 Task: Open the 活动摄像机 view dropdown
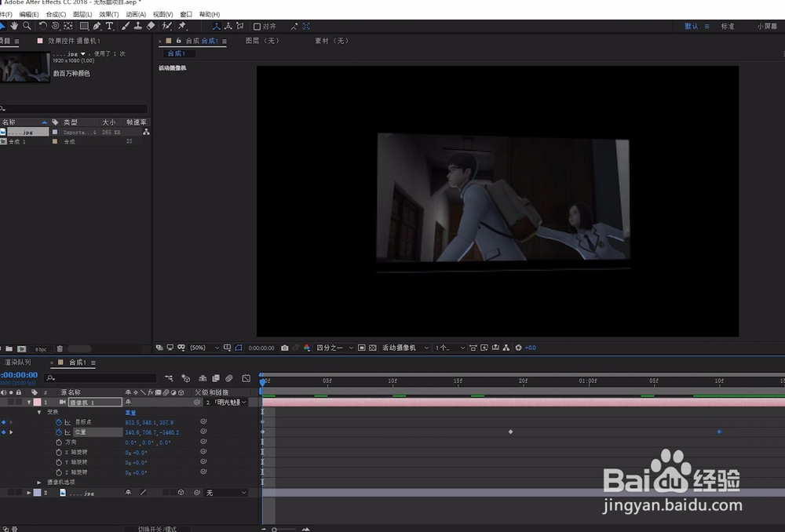[x=406, y=348]
